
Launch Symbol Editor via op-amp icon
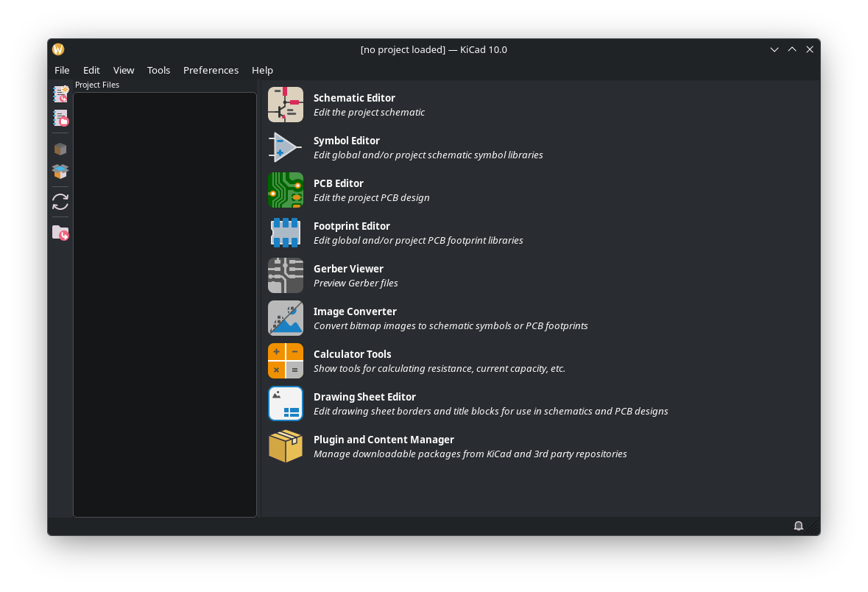pyautogui.click(x=286, y=147)
